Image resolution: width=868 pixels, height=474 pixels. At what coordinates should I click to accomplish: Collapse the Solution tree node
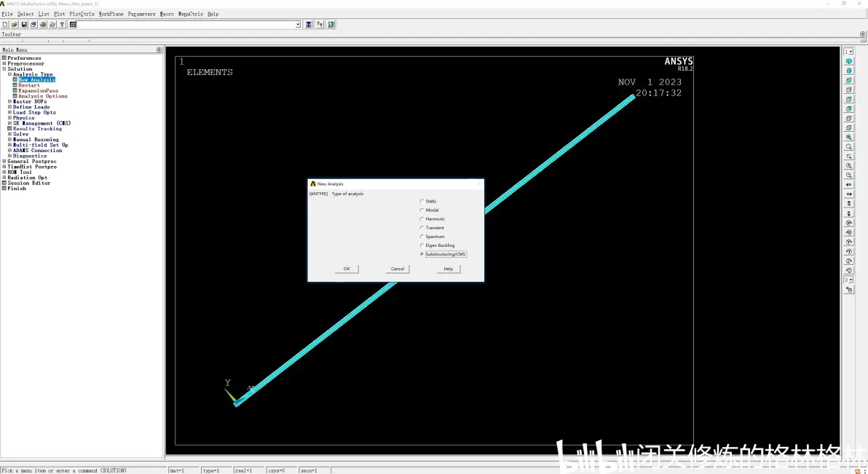coord(4,69)
